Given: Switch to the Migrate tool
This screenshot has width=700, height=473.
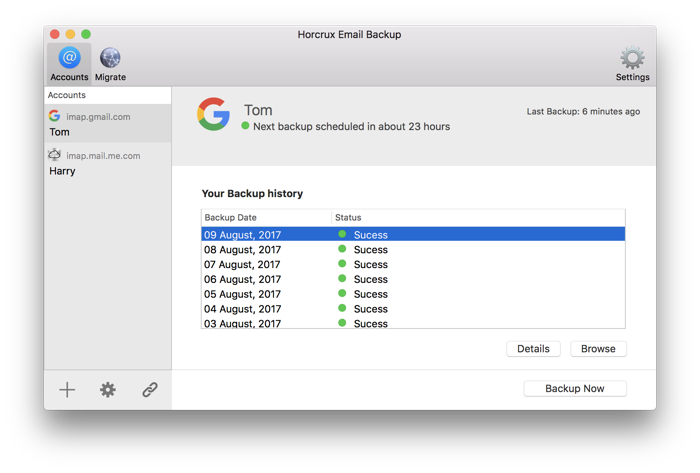Looking at the screenshot, I should tap(110, 64).
